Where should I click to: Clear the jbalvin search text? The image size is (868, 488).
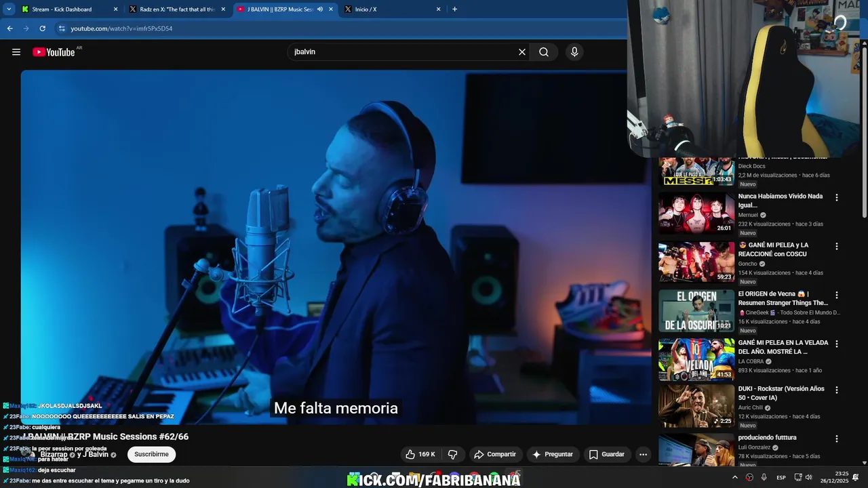[x=522, y=52]
